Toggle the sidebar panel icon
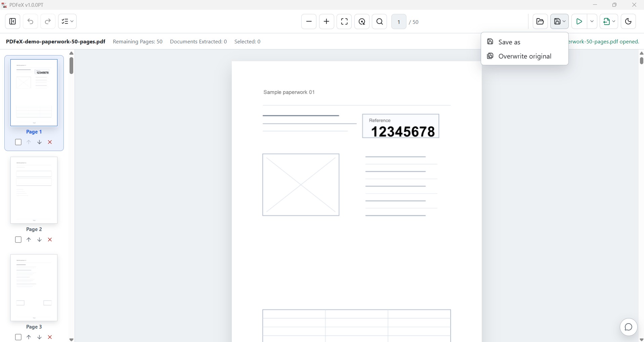644x342 pixels. tap(13, 22)
